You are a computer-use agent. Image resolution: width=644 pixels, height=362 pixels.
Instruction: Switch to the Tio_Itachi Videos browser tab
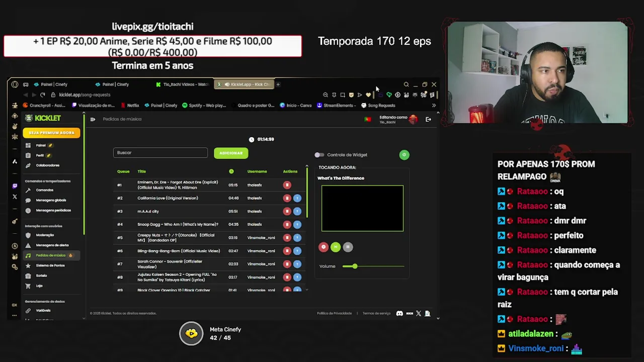tap(182, 84)
